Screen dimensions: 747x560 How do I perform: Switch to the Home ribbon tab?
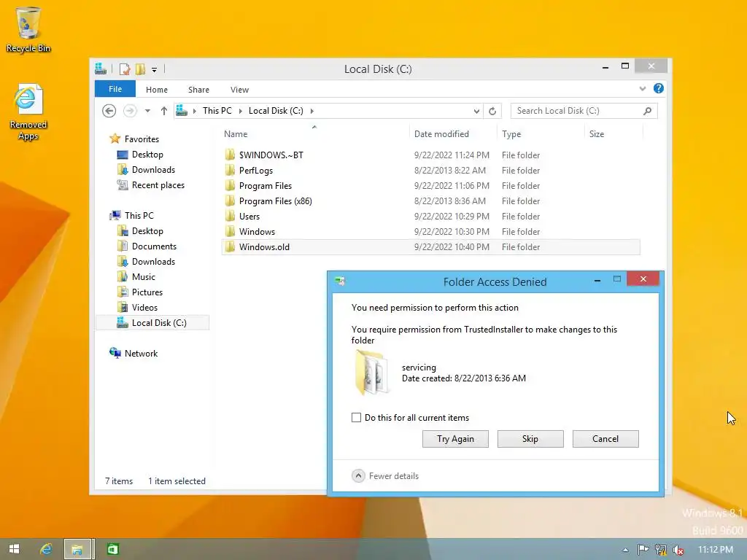(157, 90)
